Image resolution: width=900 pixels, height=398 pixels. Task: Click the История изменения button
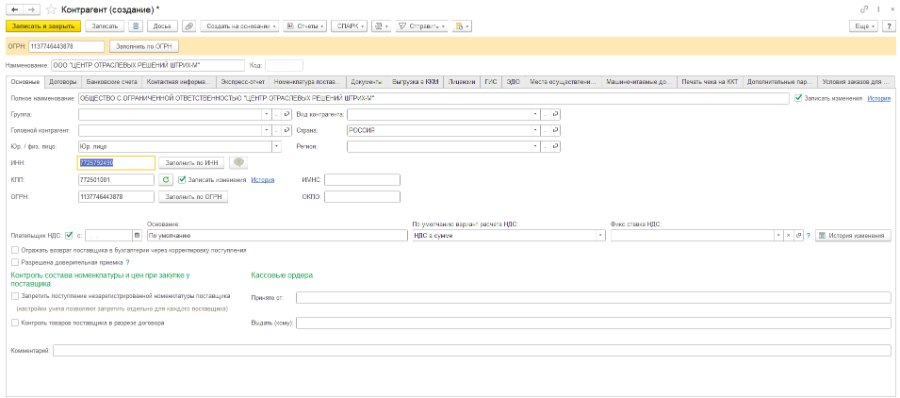click(x=853, y=235)
